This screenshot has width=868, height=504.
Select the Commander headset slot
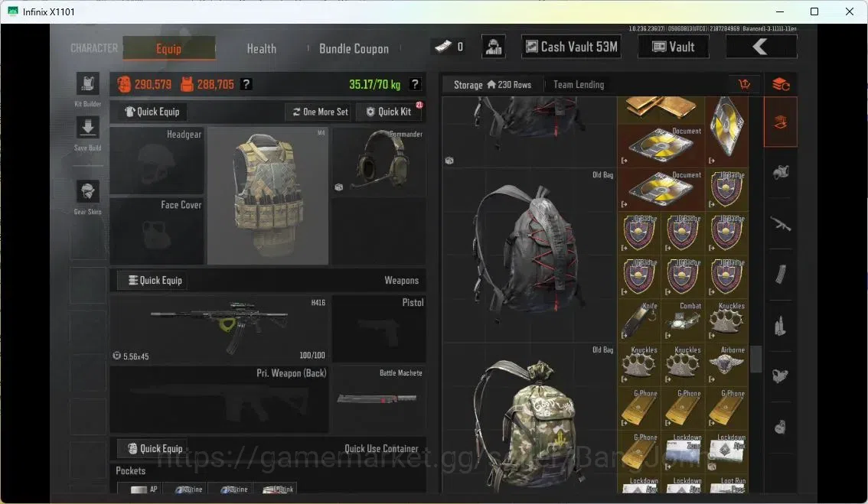379,161
